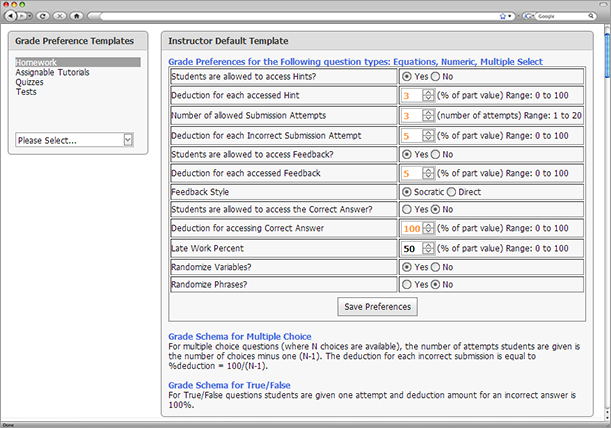The width and height of the screenshot is (611, 428).
Task: Open Grade Schema for Multiple Choice link
Action: coord(240,336)
